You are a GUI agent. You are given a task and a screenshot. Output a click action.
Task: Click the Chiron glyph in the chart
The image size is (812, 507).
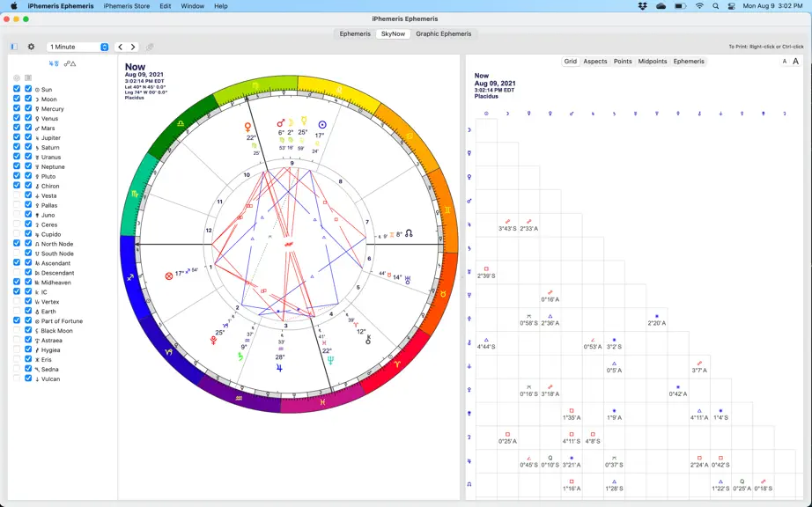(368, 340)
